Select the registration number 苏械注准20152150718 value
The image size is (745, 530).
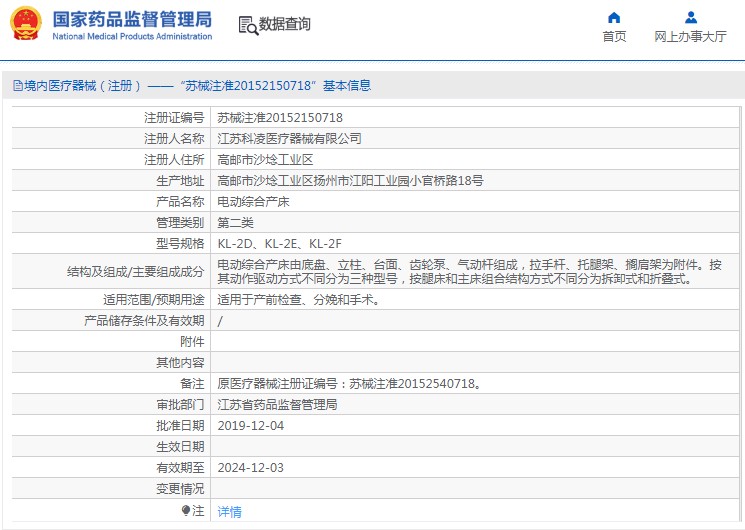(280, 117)
